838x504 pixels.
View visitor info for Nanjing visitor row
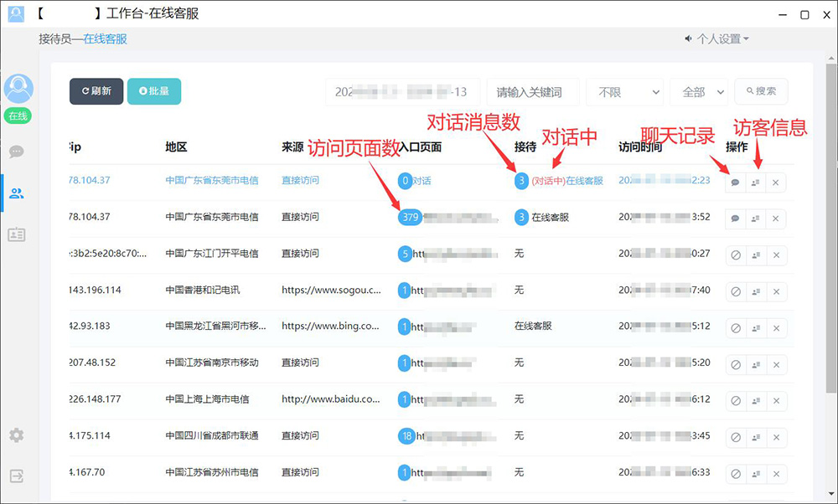coord(755,364)
